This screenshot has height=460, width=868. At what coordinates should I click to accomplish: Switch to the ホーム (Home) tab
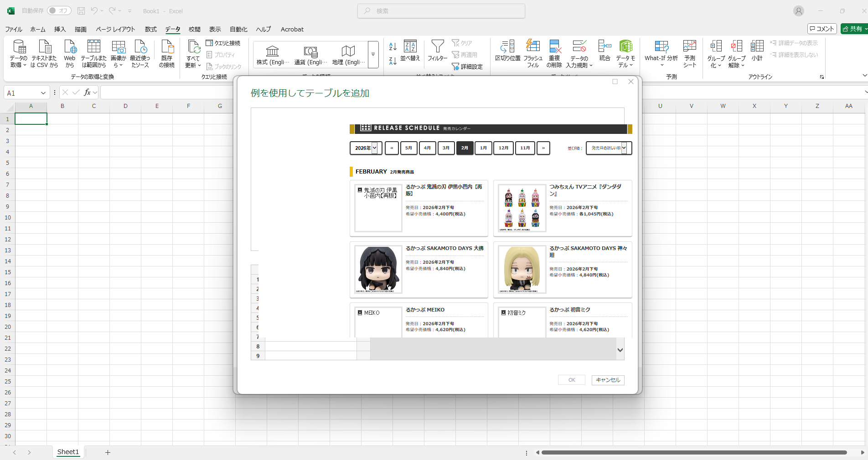tap(38, 29)
